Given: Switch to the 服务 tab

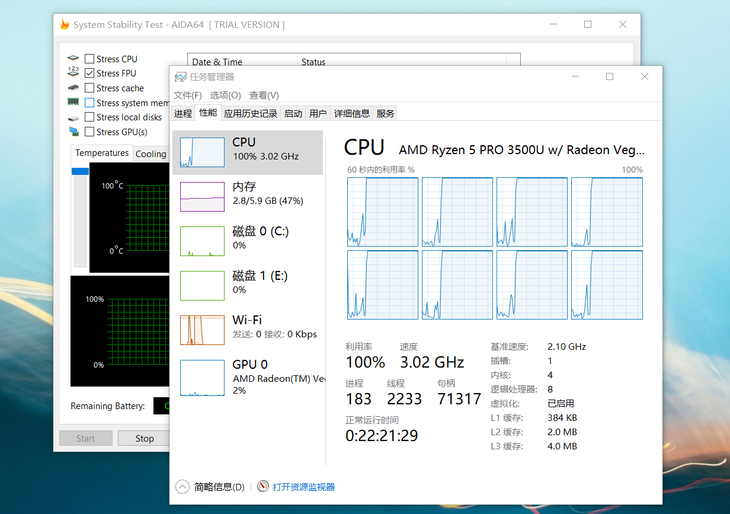Looking at the screenshot, I should (x=385, y=114).
